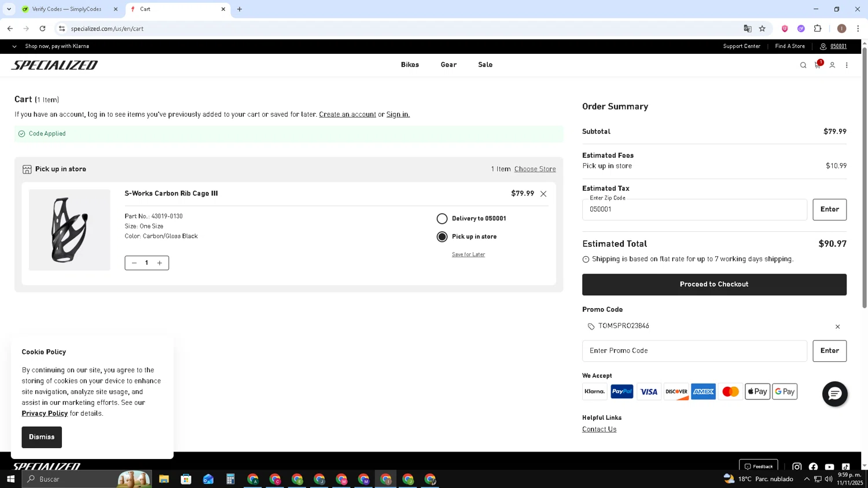Open the Choose Store link
This screenshot has width=868, height=488.
pyautogui.click(x=535, y=169)
